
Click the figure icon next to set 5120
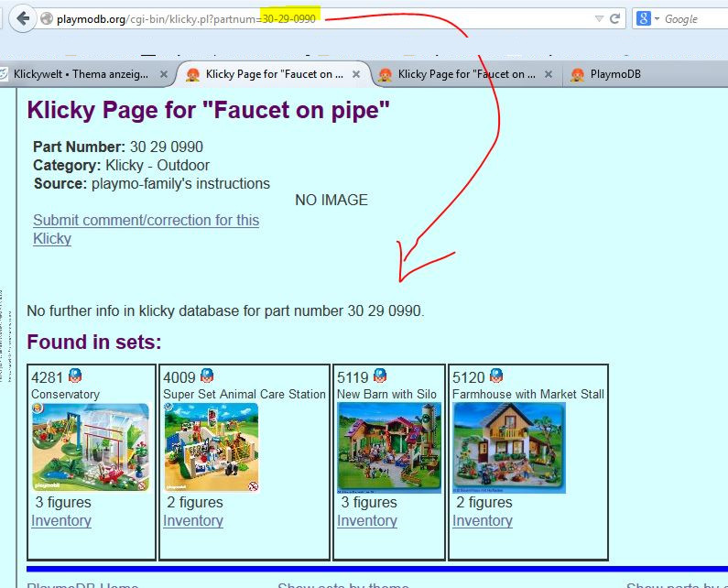(x=495, y=376)
